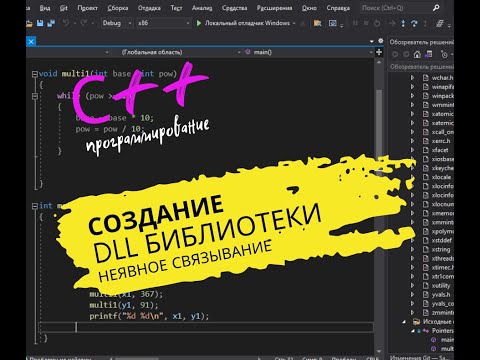Open the Тест menu

click(x=176, y=8)
